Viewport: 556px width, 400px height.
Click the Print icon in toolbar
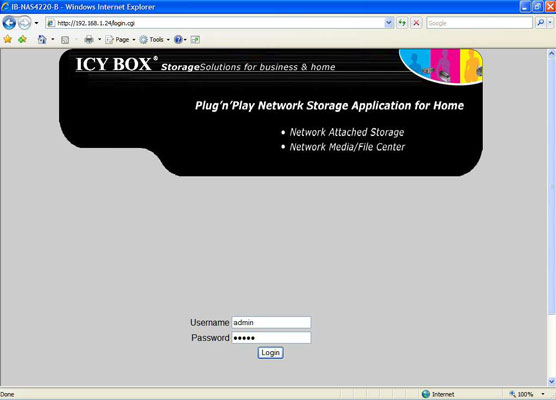click(89, 39)
